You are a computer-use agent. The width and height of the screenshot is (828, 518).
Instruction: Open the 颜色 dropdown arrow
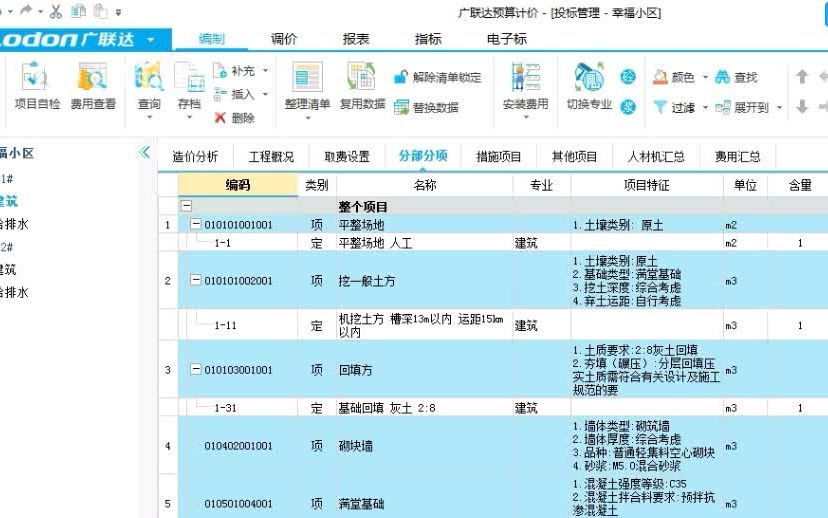(x=705, y=78)
